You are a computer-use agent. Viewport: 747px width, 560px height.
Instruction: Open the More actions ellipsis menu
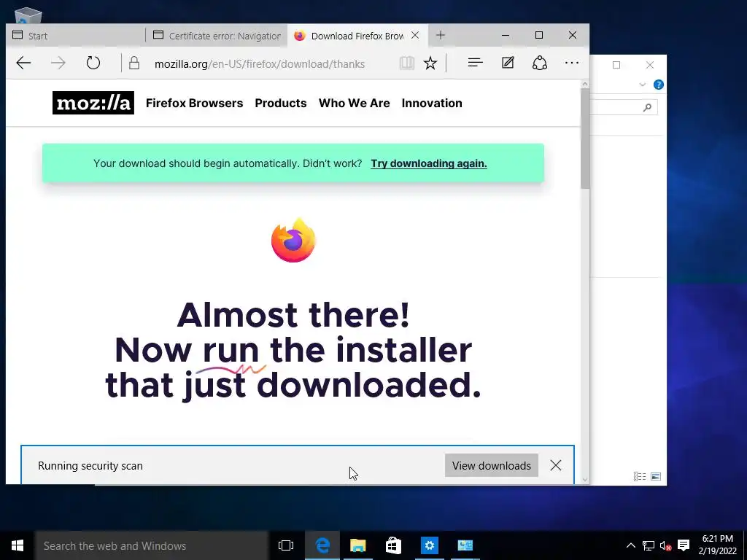(x=572, y=63)
